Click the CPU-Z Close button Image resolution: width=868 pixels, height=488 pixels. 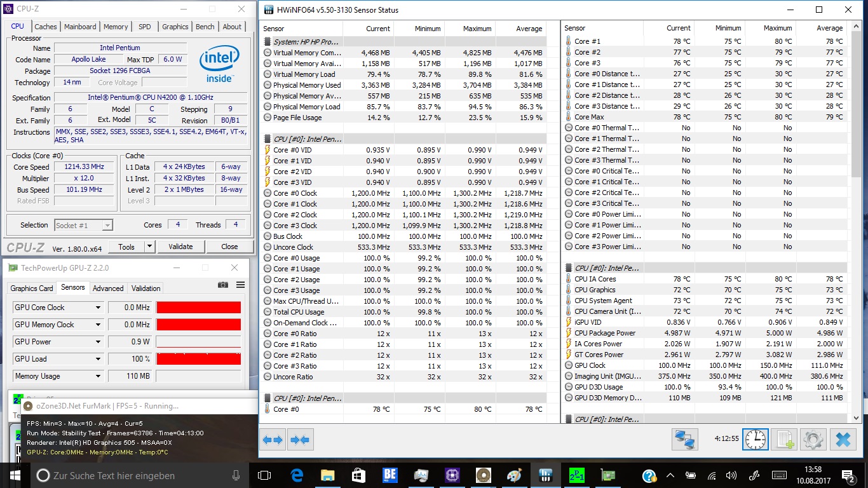pos(229,247)
